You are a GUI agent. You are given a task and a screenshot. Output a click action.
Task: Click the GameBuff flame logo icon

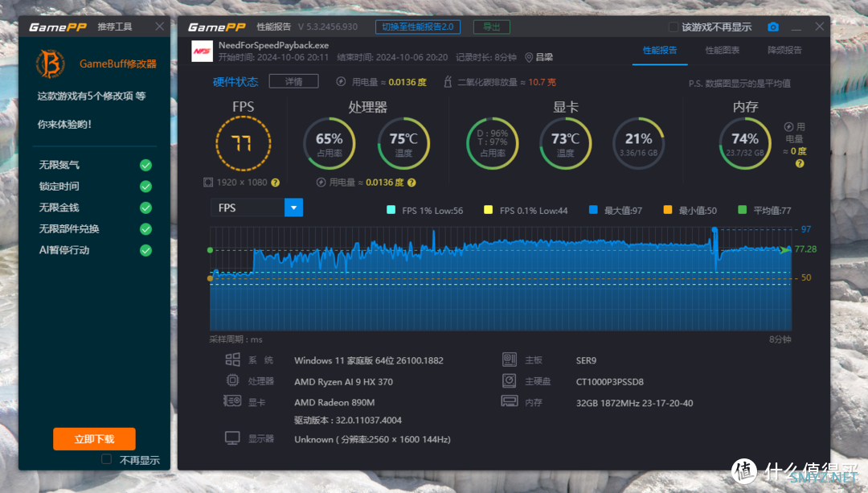click(51, 64)
